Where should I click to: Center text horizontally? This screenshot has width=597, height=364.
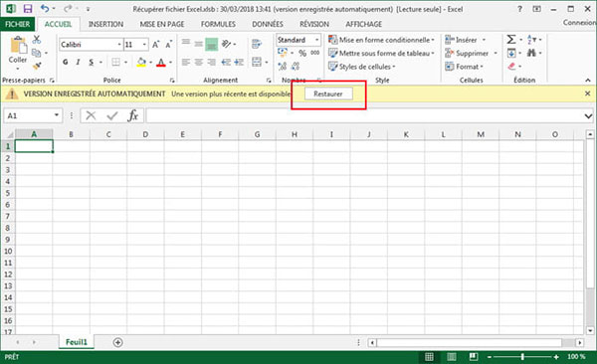pyautogui.click(x=198, y=62)
